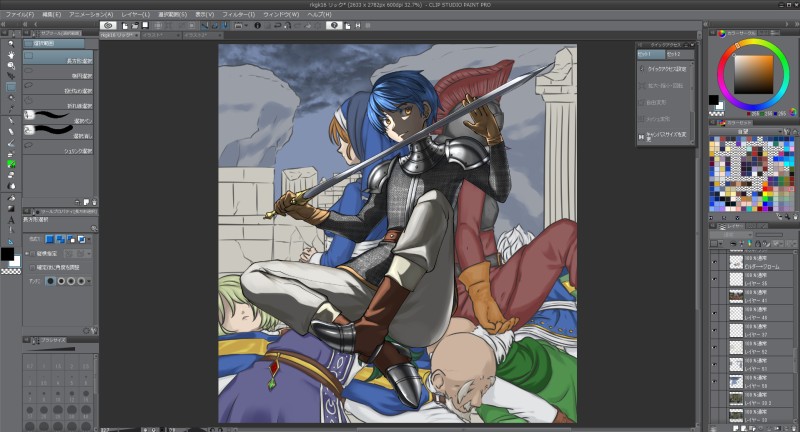
Task: Select the Hand move tool
Action: pos(11,55)
